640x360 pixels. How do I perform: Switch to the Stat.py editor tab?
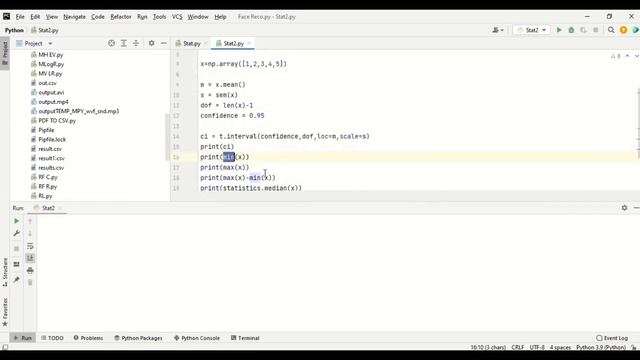191,43
